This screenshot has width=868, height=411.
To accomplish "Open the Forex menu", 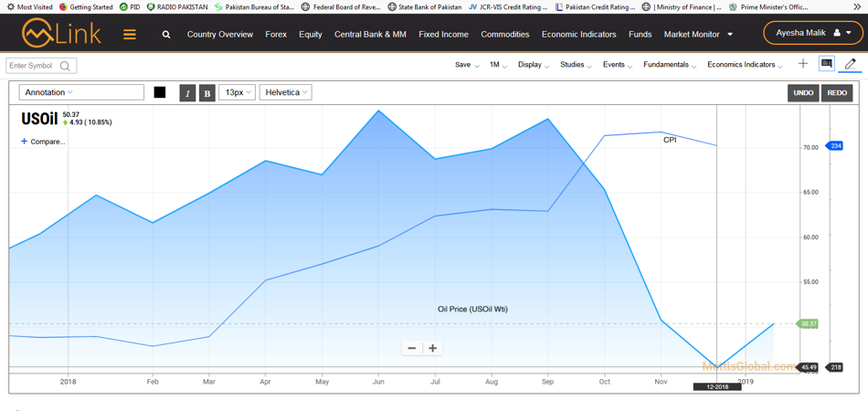I will 276,35.
